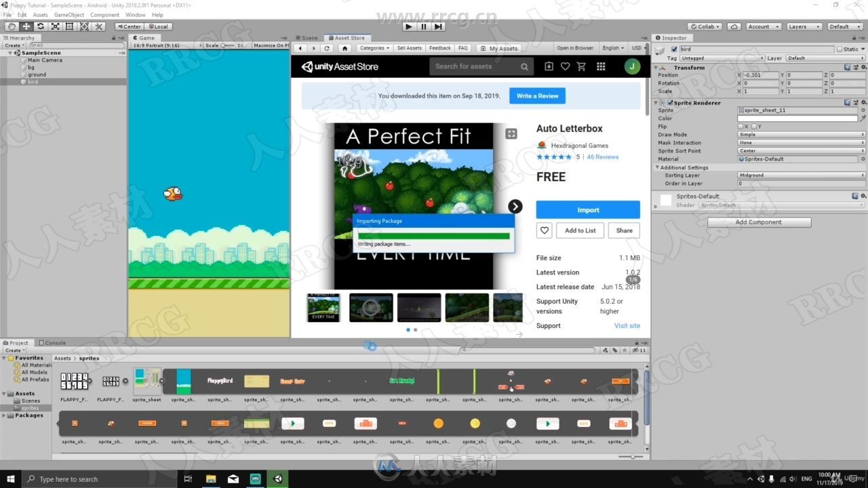Click the Share button

[624, 230]
